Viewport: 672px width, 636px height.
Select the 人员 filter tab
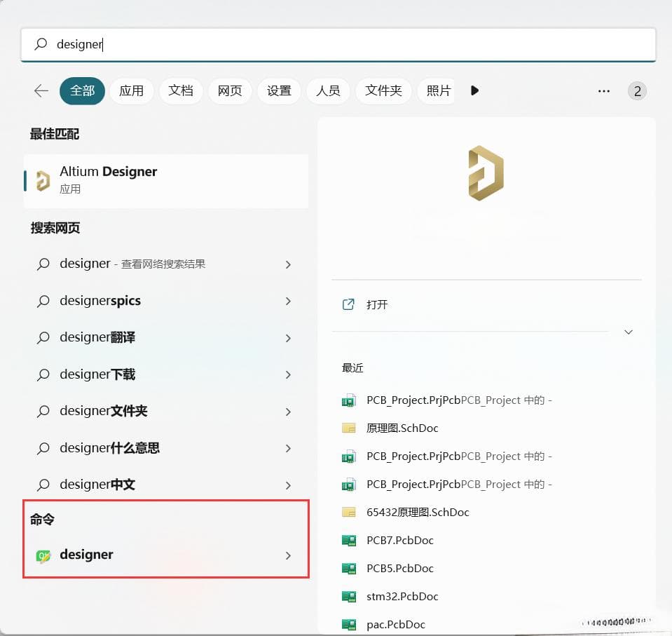pyautogui.click(x=328, y=91)
